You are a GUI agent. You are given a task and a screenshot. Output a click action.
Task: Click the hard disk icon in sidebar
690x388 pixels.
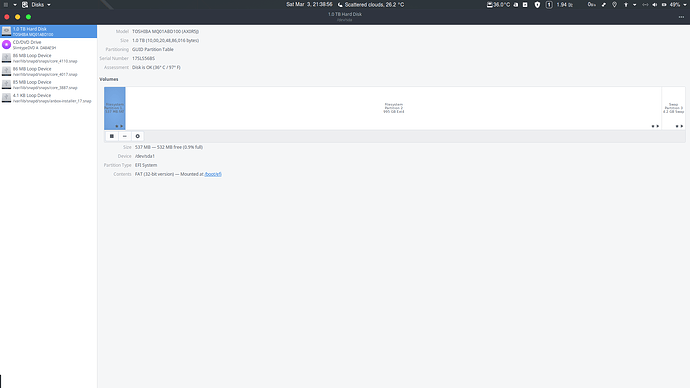[6, 31]
